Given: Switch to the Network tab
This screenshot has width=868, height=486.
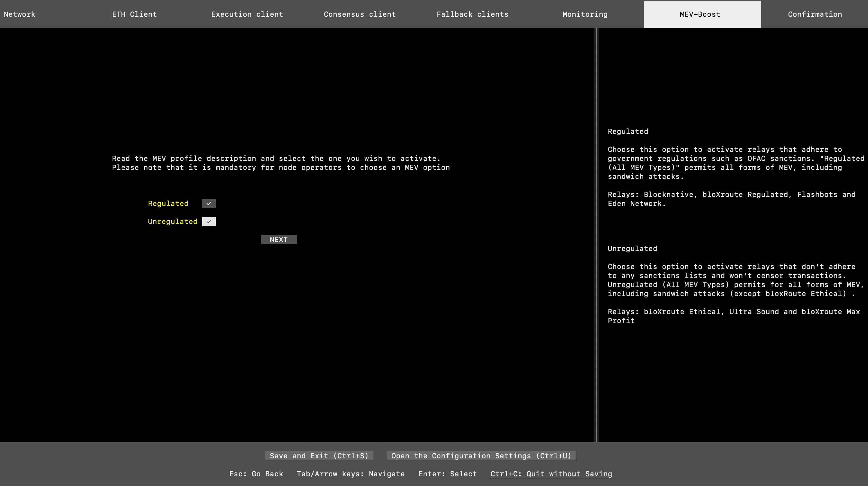Looking at the screenshot, I should (x=20, y=14).
